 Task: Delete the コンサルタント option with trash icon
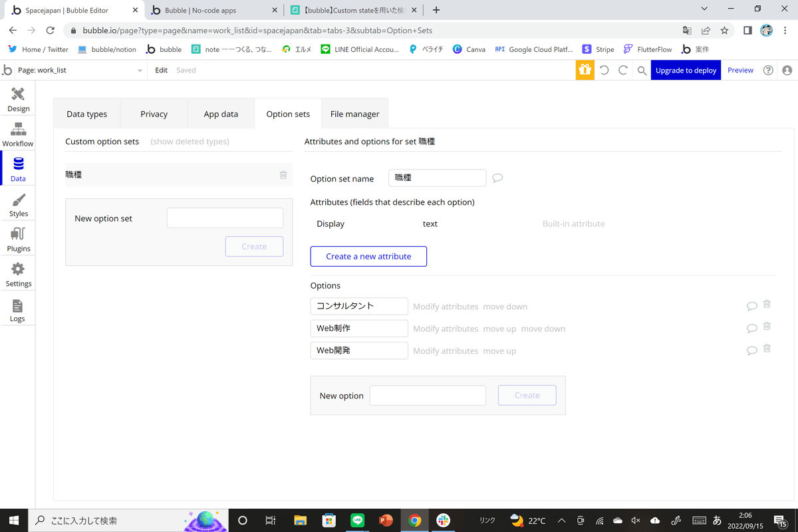tap(767, 305)
